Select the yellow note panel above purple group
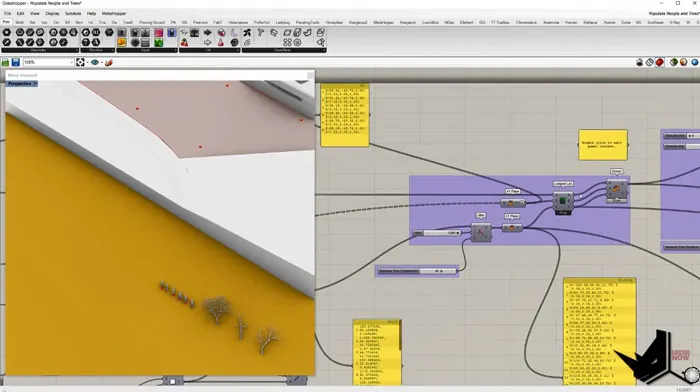This screenshot has height=392, width=700. [x=603, y=145]
